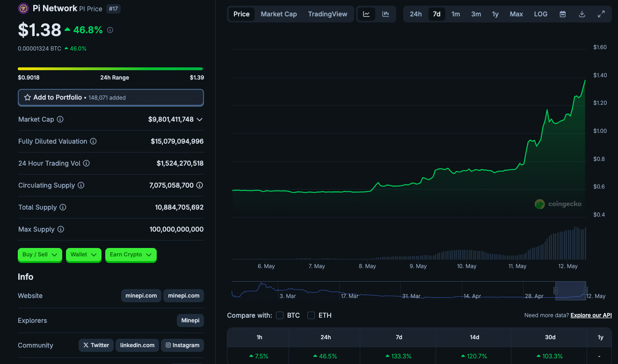Click the $1.38 current price
This screenshot has width=618, height=364.
click(39, 30)
